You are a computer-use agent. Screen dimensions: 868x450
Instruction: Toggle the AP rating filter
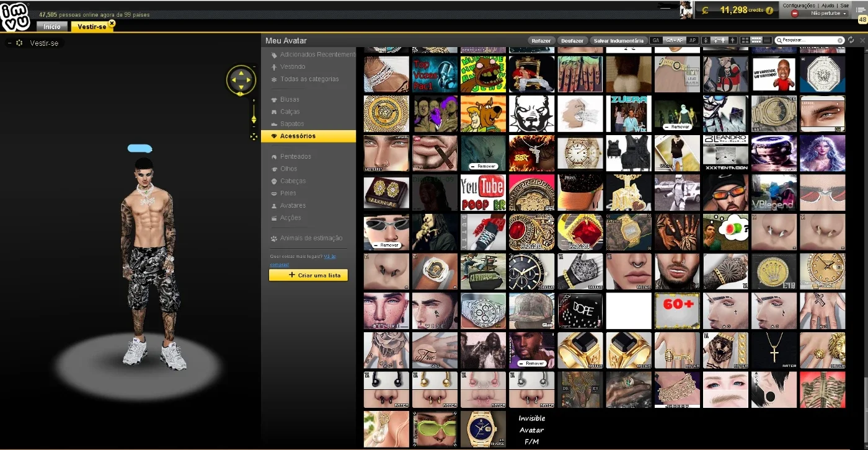[x=693, y=40]
